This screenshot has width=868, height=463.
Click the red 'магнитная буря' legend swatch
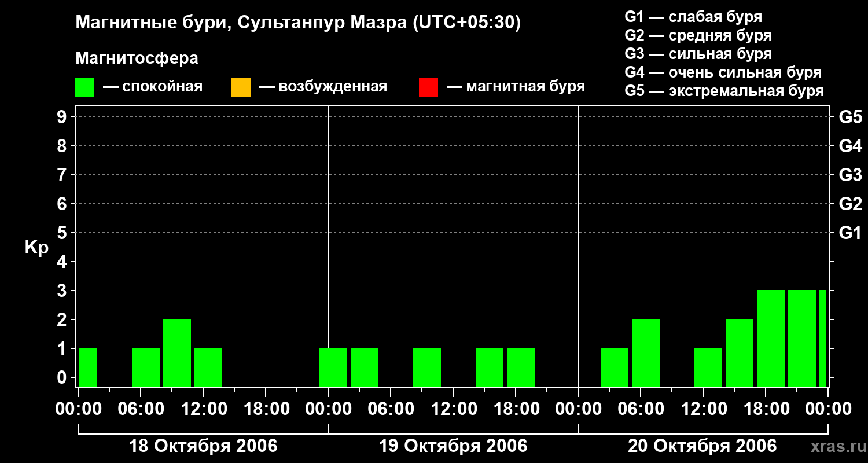pyautogui.click(x=428, y=87)
